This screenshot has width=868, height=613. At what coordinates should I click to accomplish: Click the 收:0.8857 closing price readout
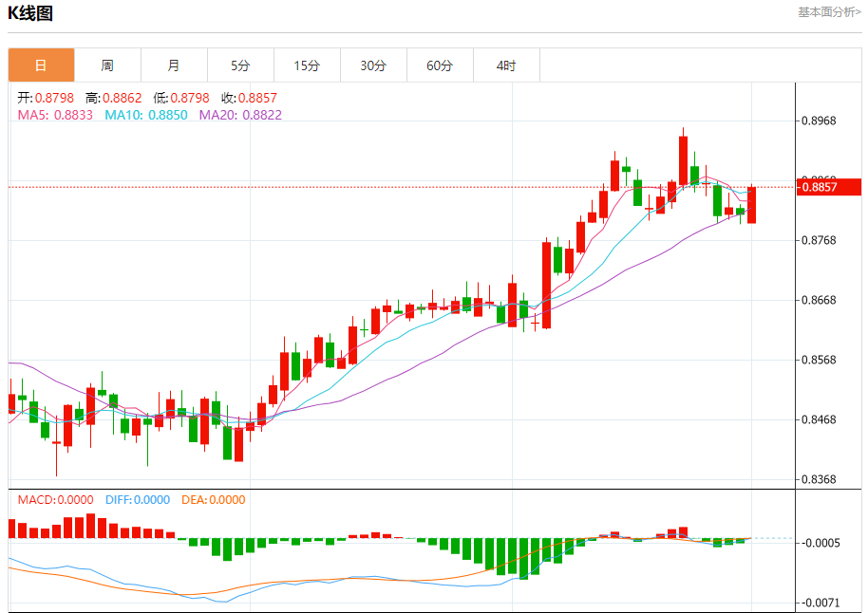249,98
